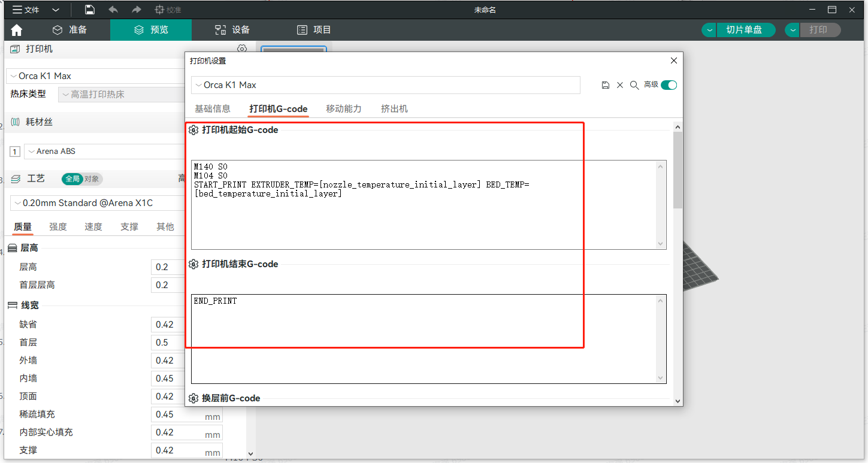Image resolution: width=868 pixels, height=463 pixels.
Task: Click the 切片单盘 slice button
Action: tap(746, 29)
